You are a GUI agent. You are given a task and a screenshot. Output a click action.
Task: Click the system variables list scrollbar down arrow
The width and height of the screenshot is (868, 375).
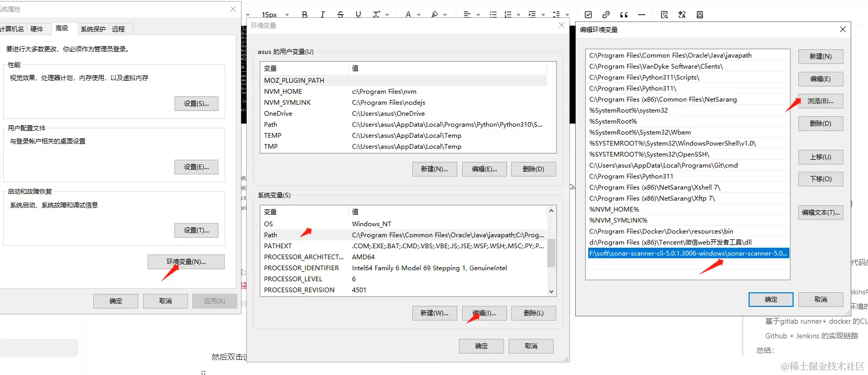(x=551, y=292)
